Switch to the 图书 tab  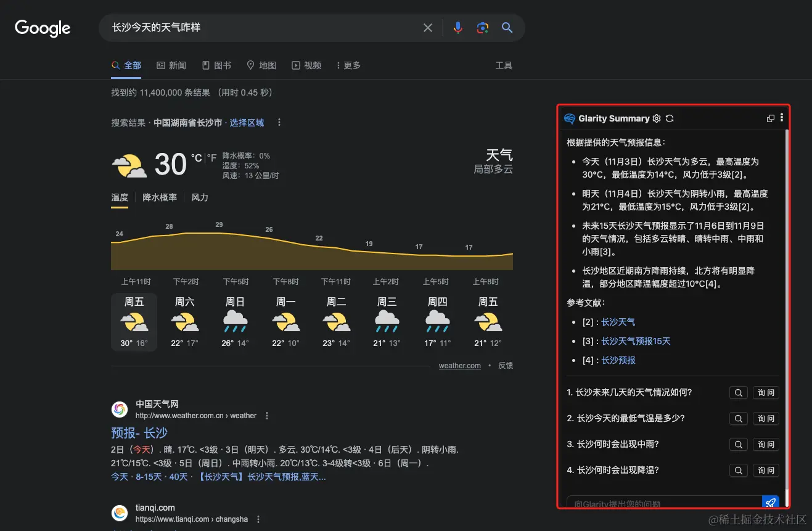(216, 65)
